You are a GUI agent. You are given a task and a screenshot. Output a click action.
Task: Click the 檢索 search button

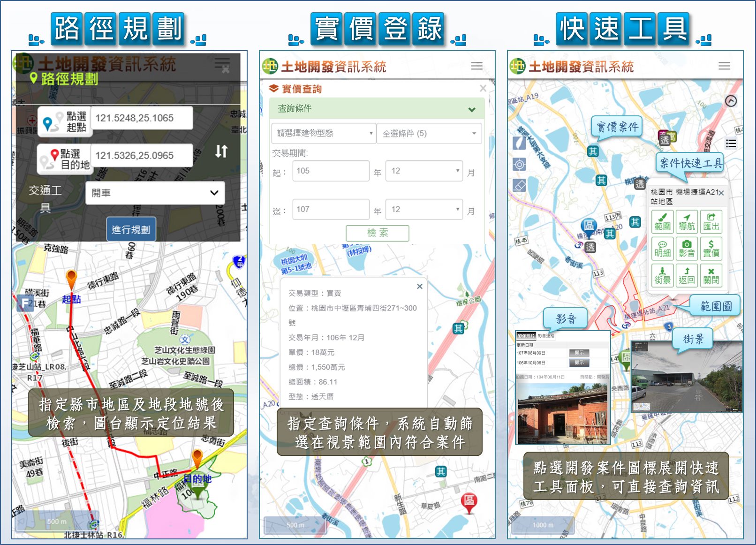(377, 233)
